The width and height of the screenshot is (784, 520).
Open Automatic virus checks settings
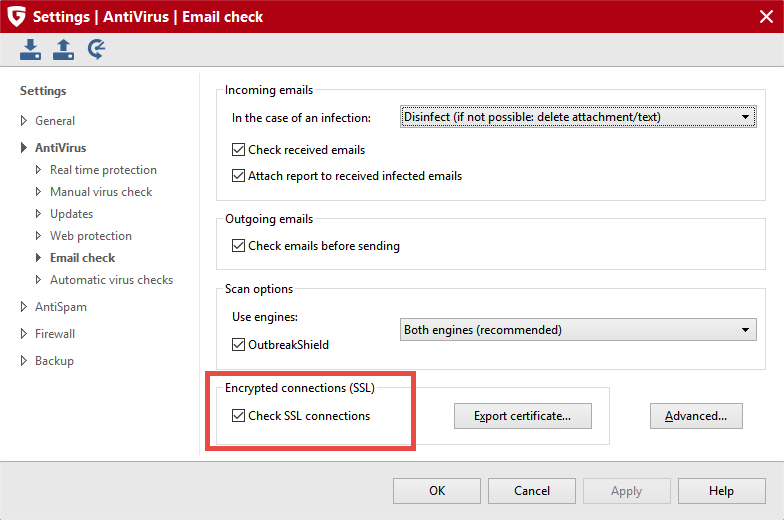click(112, 280)
